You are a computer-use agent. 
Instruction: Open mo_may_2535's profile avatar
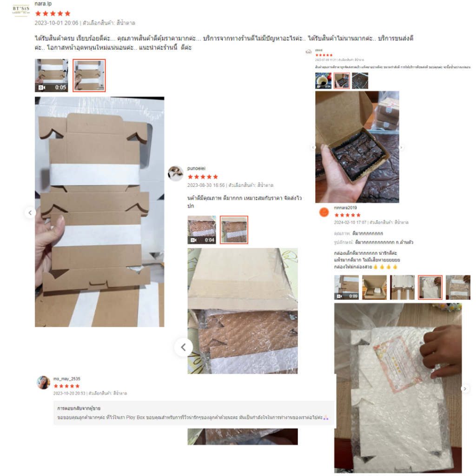(43, 383)
